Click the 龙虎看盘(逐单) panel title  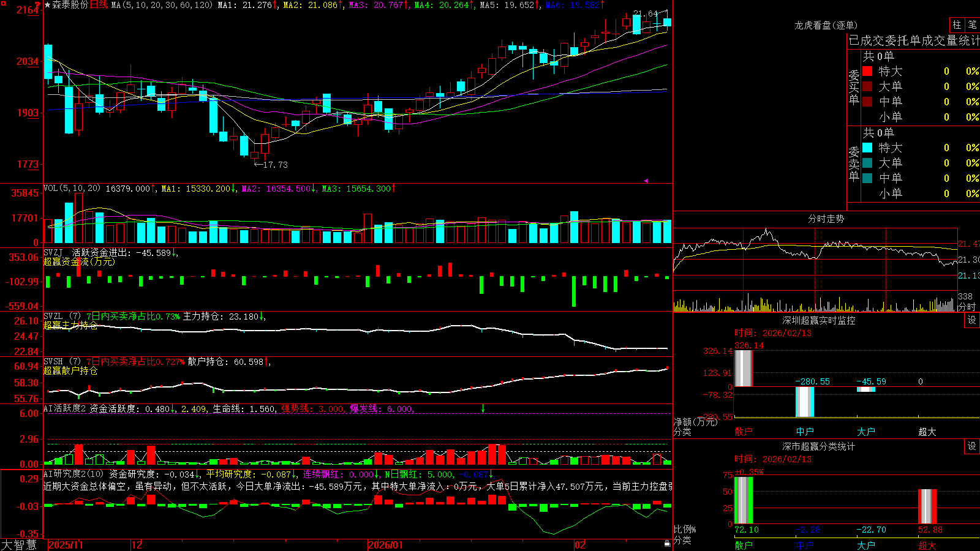tap(826, 25)
